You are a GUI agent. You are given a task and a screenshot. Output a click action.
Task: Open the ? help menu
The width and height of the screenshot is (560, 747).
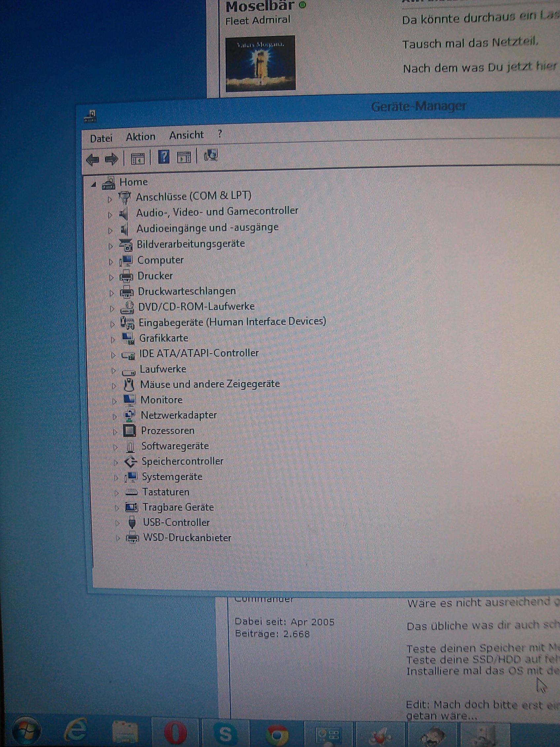[x=220, y=134]
